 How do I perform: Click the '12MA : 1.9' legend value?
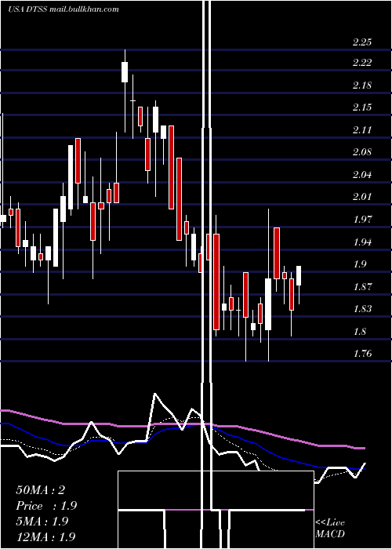[x=45, y=536]
